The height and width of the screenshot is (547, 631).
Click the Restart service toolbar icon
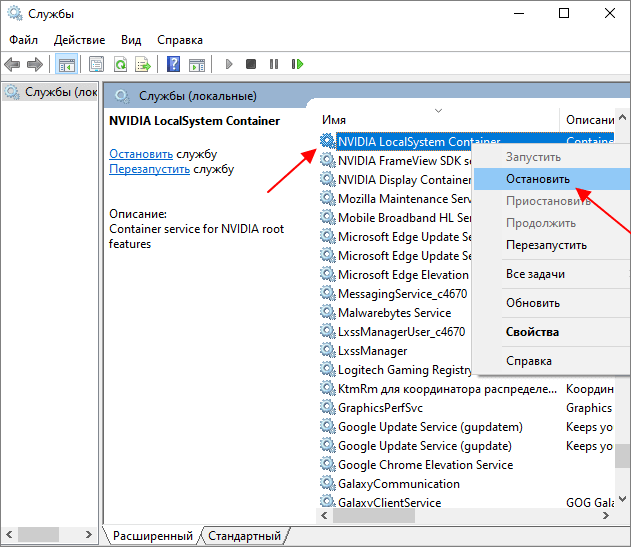[297, 64]
